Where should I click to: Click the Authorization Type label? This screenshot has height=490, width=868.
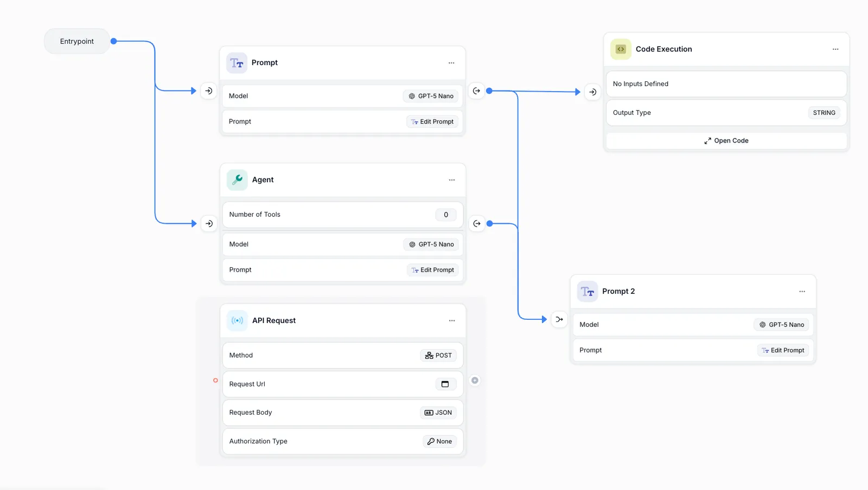(258, 441)
